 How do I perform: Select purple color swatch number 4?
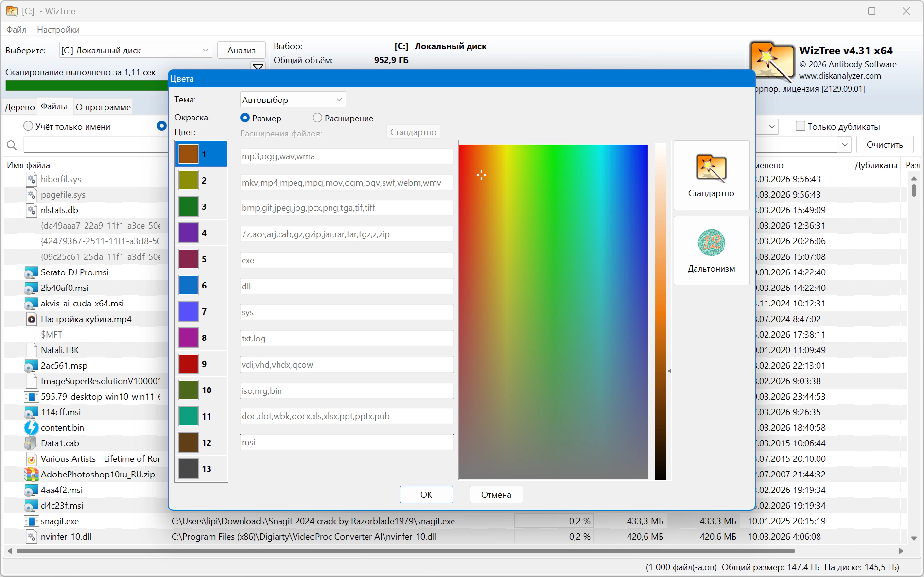(189, 233)
